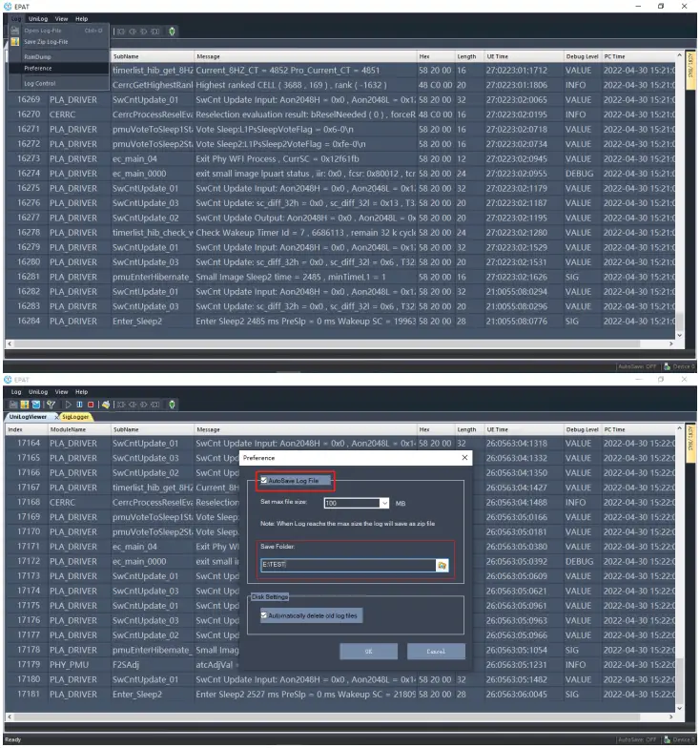Select log row 17179 PHY_PMU

[341, 666]
